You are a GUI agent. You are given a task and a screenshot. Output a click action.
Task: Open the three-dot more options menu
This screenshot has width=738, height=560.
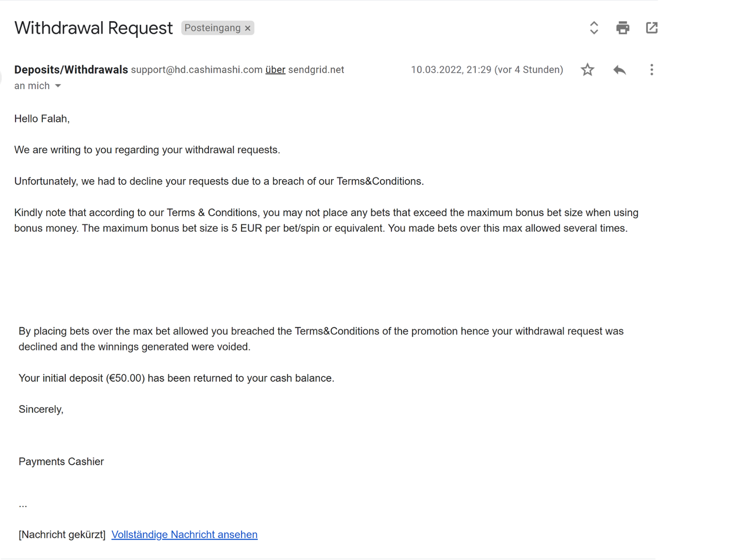651,70
